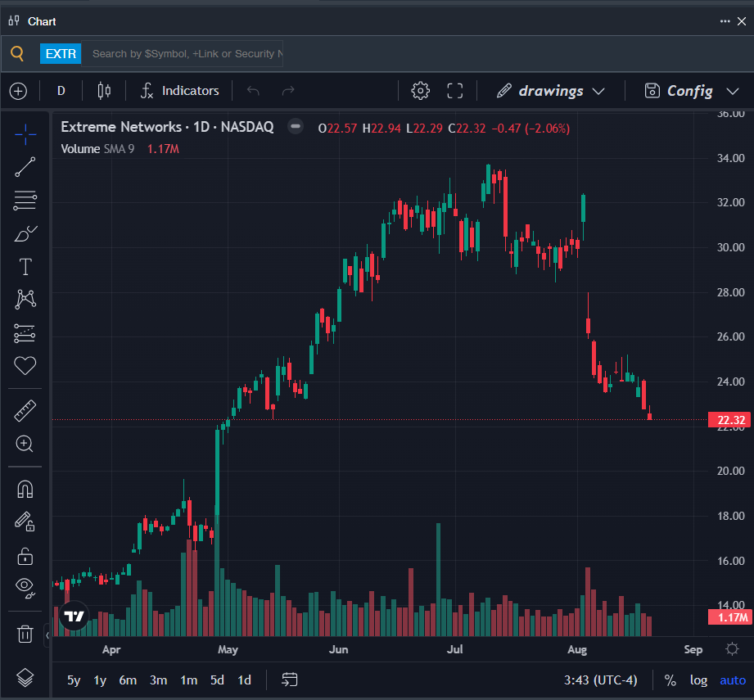The width and height of the screenshot is (754, 700).
Task: Open the D timeframe interval selector
Action: click(61, 91)
